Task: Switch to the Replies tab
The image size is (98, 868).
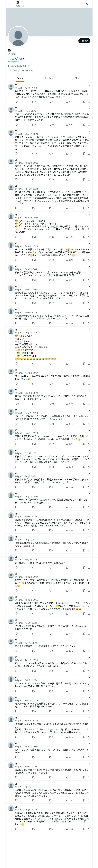Action: (x=49, y=78)
